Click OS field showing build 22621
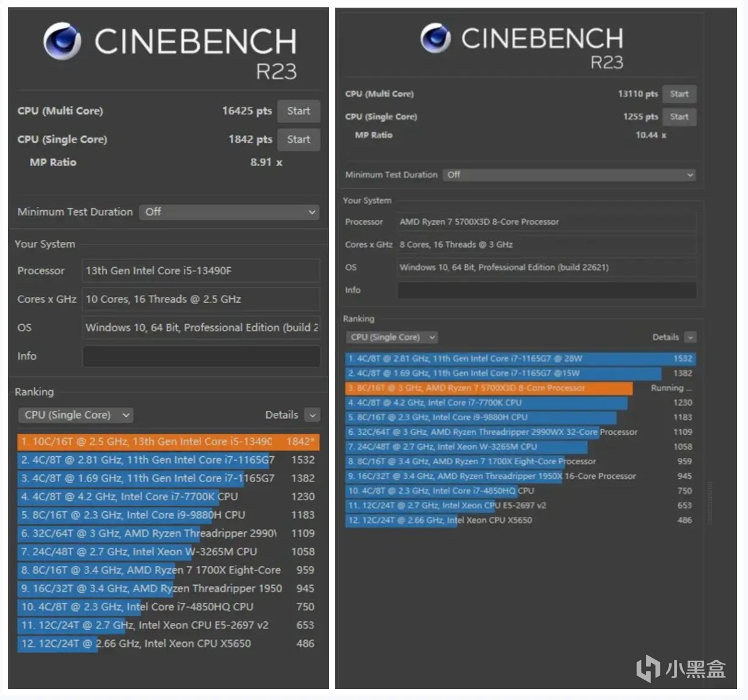Viewport: 748px width, 700px height. pyautogui.click(x=547, y=267)
